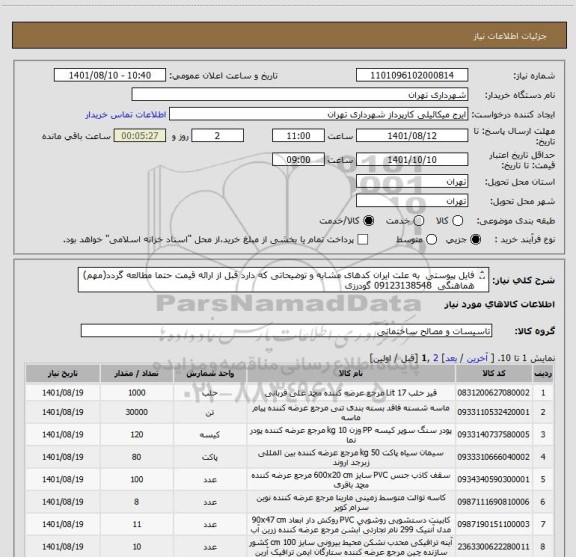The height and width of the screenshot is (557, 576).
Task: Click the remaining days field showing 2
Action: pyautogui.click(x=217, y=136)
